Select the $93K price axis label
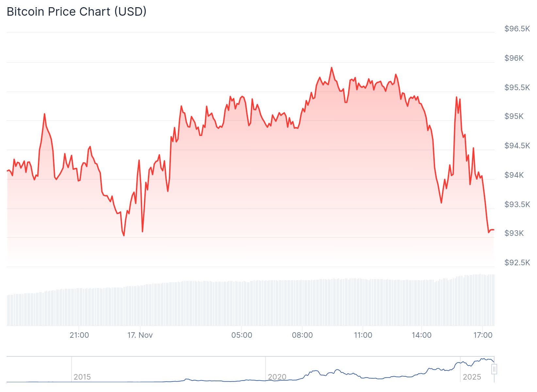Viewport: 537px width, 392px height. [x=514, y=233]
